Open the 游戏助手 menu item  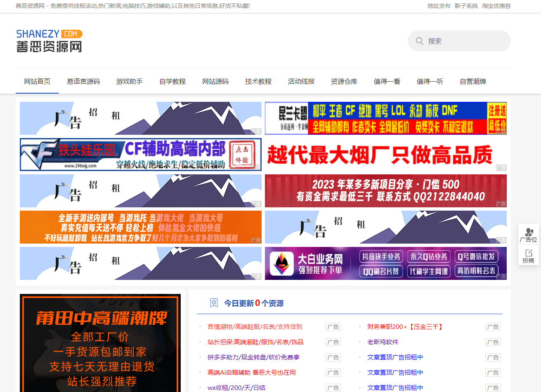(x=128, y=82)
